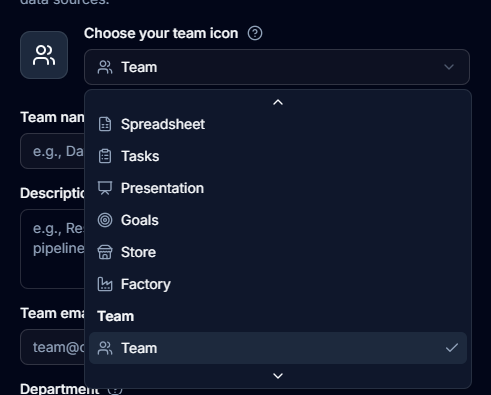491x395 pixels.
Task: Click the Goals target icon
Action: (x=105, y=220)
